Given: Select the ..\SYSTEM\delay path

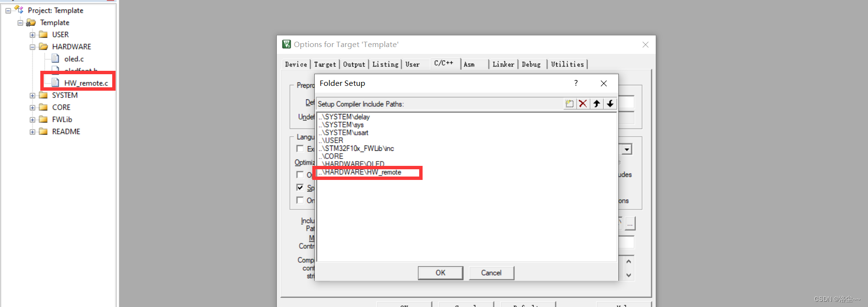Looking at the screenshot, I should (x=344, y=117).
